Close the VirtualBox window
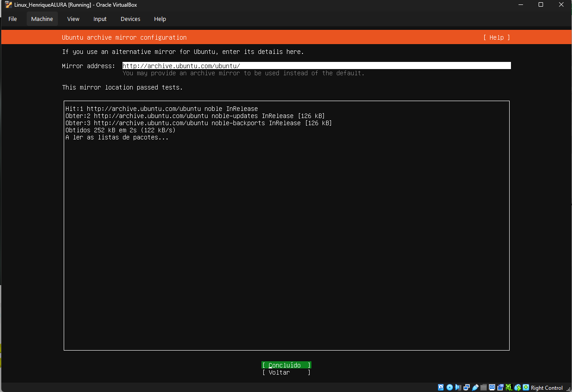 (561, 5)
